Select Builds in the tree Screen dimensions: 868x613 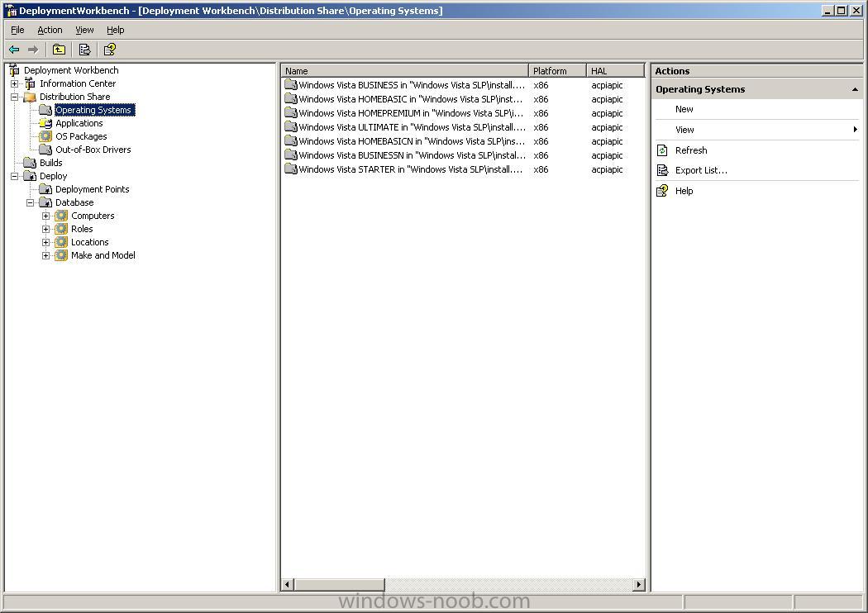51,163
